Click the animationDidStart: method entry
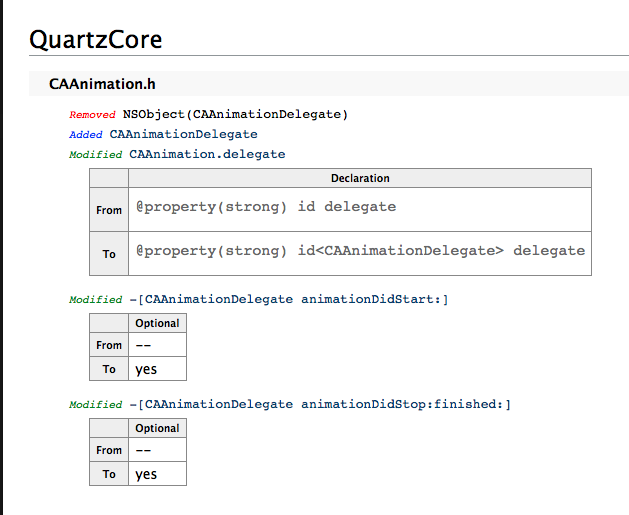The height and width of the screenshot is (515, 629). point(289,299)
